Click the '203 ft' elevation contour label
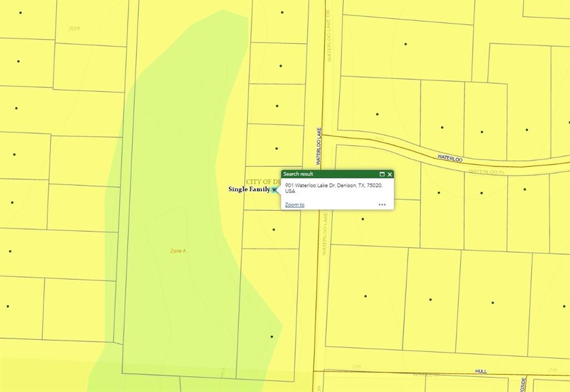Image resolution: width=570 pixels, height=392 pixels. 74,28
